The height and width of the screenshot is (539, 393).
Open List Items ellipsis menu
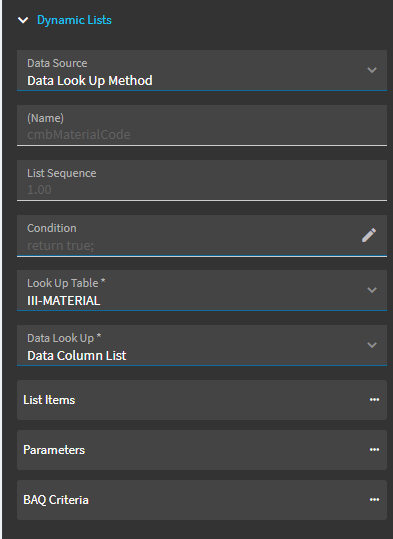[374, 400]
